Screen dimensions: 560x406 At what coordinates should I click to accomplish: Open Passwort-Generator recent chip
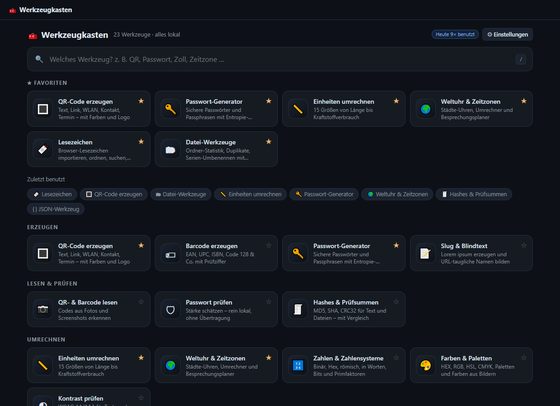click(324, 194)
